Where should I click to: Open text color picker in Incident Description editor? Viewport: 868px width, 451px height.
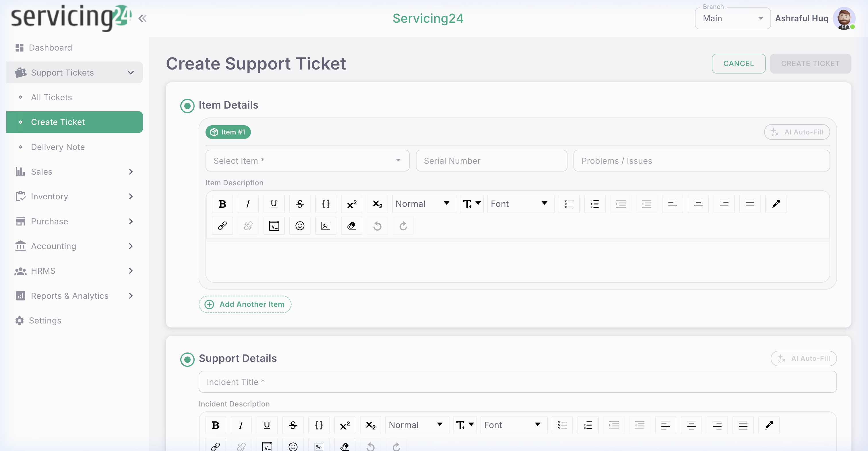click(769, 425)
